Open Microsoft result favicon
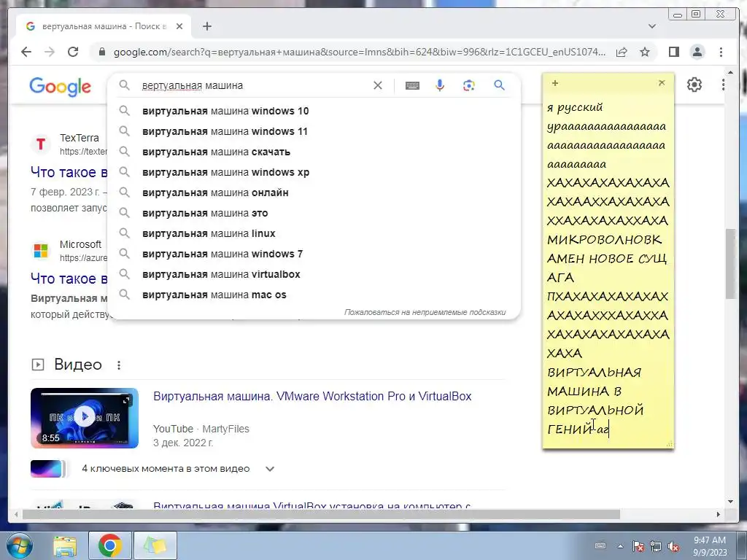Viewport: 747px width, 560px height. [x=41, y=251]
